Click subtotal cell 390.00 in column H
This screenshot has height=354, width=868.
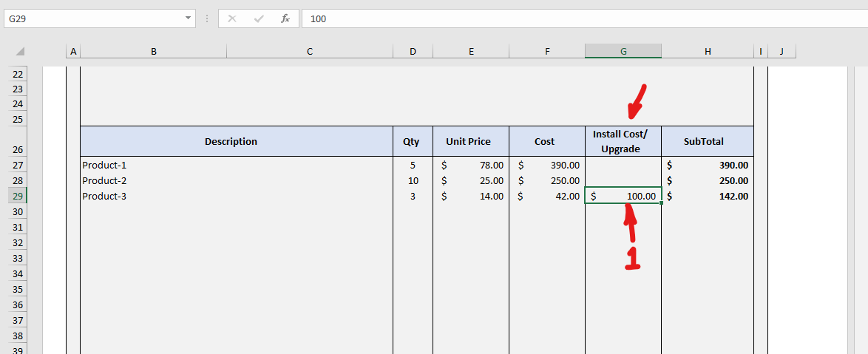tap(708, 165)
